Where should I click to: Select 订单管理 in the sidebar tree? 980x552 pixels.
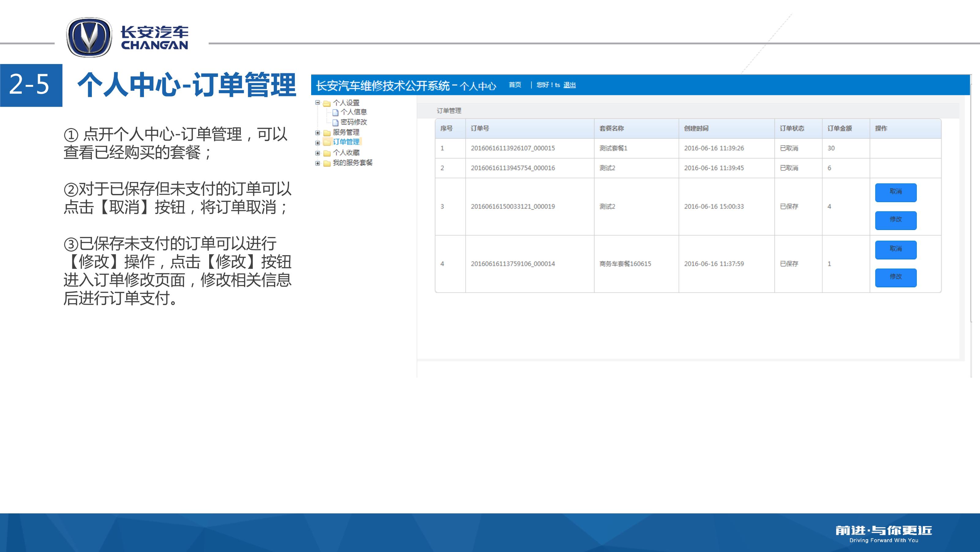coord(346,142)
